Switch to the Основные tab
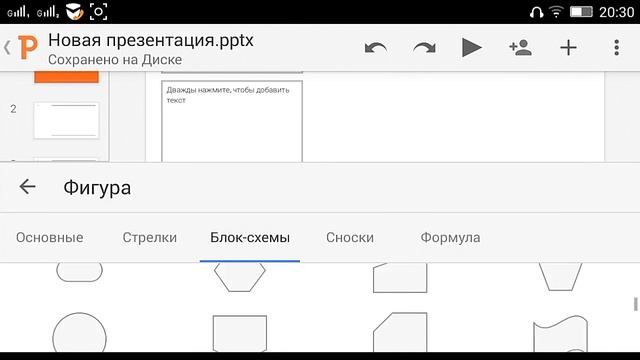 49,238
